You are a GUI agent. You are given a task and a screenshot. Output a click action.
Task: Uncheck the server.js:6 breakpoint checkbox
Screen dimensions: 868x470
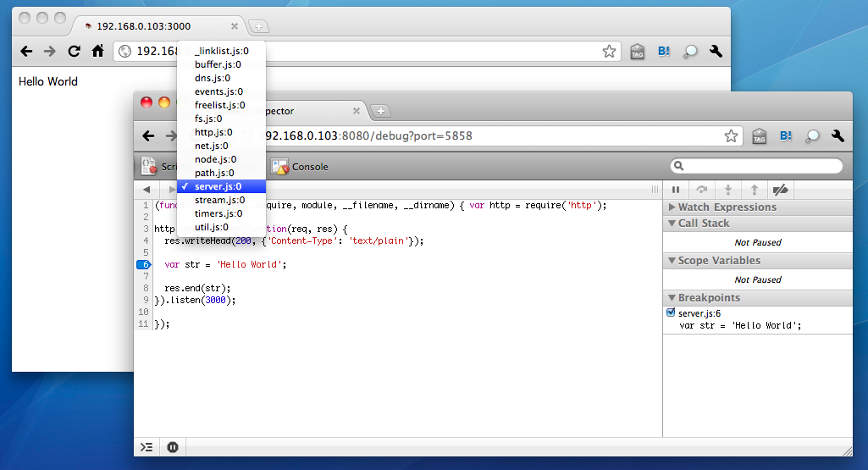(672, 313)
